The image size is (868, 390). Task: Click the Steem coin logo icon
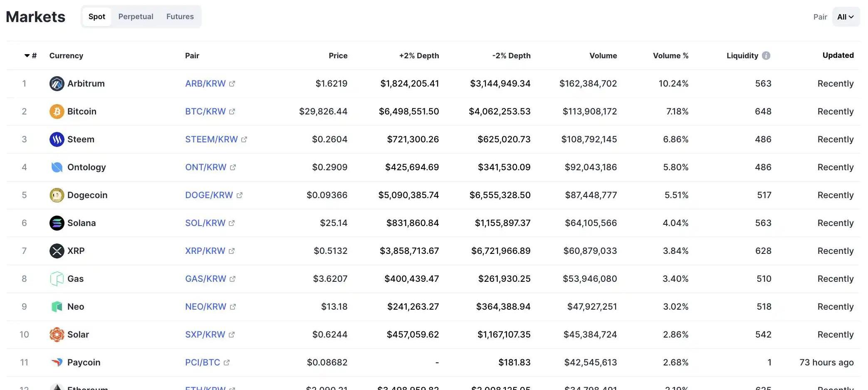(x=57, y=139)
